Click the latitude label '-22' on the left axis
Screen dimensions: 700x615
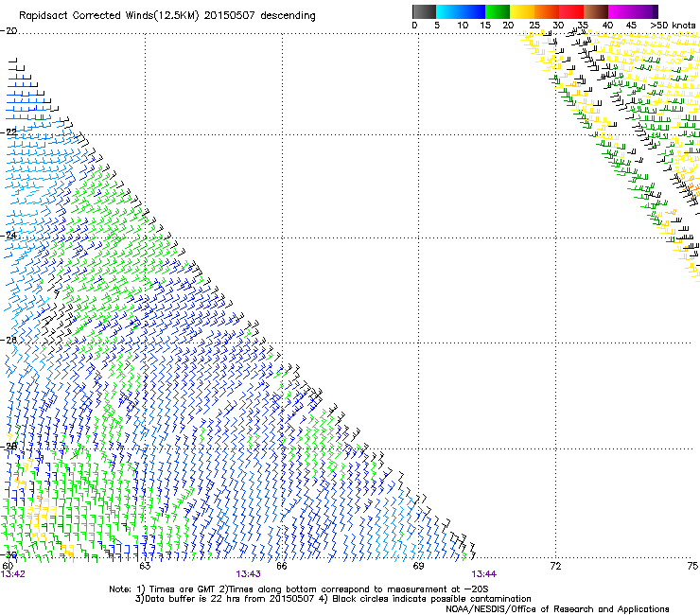pos(9,132)
